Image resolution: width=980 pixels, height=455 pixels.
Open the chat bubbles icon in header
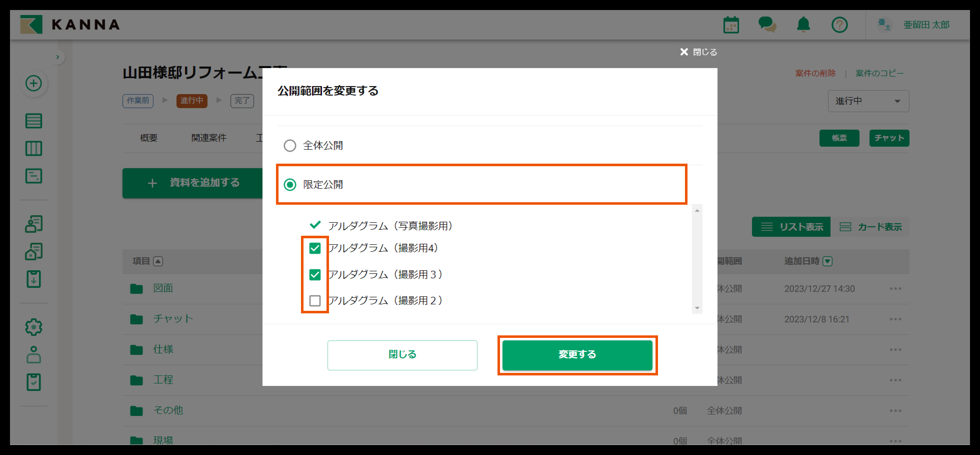[767, 25]
